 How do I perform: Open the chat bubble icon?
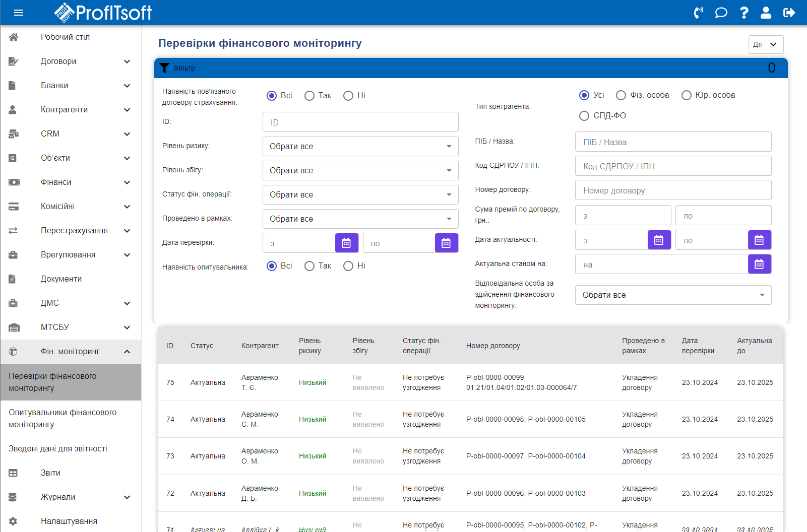721,13
